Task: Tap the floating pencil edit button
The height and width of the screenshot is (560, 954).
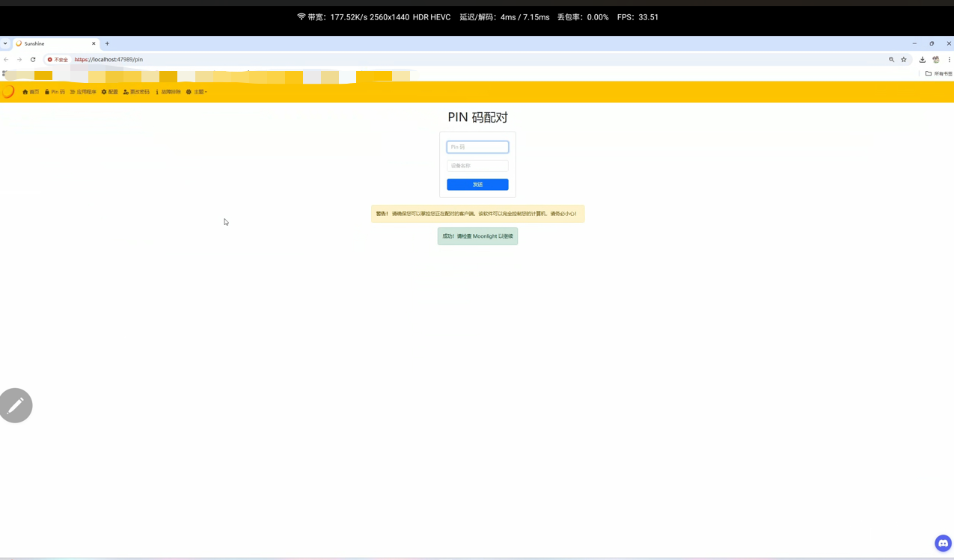Action: pyautogui.click(x=16, y=405)
